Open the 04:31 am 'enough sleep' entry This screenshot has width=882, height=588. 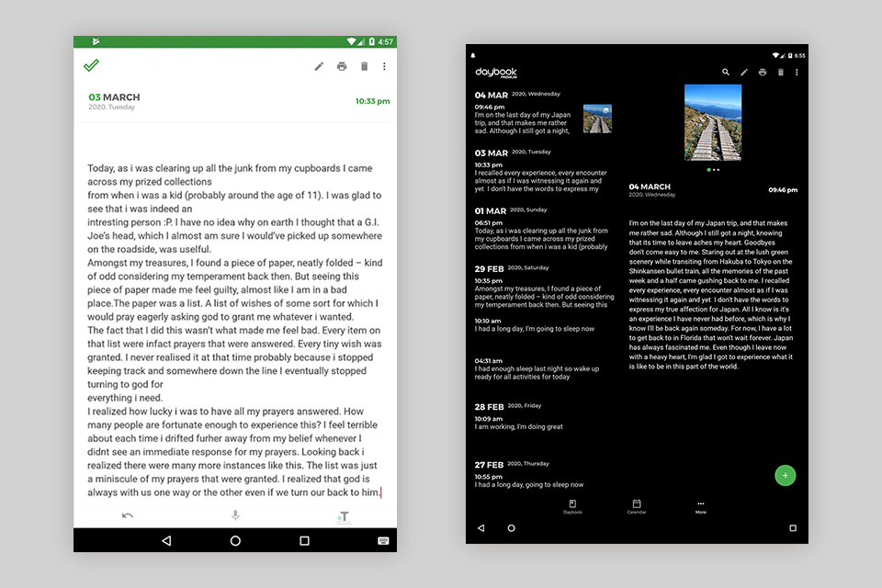point(537,368)
